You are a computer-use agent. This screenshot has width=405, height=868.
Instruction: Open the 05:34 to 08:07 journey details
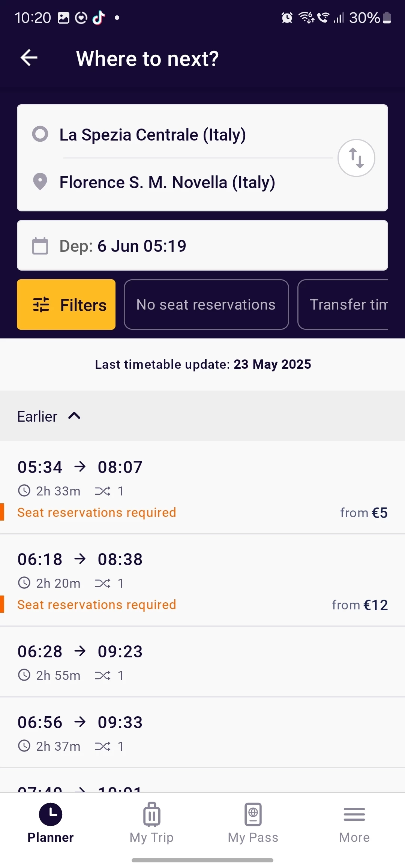tap(202, 487)
